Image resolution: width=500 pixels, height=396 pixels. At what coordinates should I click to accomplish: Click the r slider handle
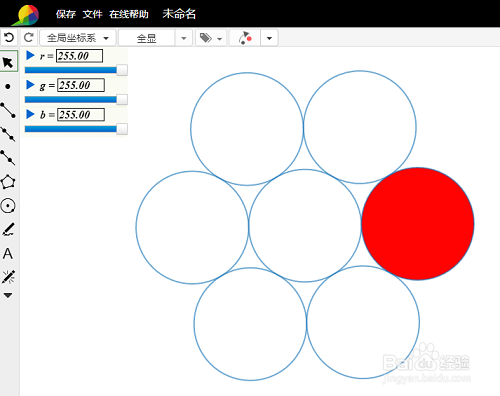point(122,70)
